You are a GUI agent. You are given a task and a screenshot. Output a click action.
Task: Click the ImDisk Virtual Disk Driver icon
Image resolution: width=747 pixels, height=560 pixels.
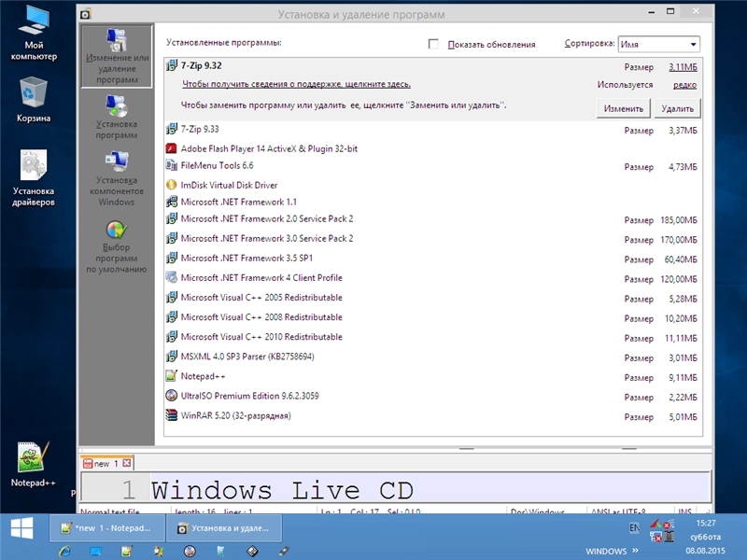coord(172,185)
